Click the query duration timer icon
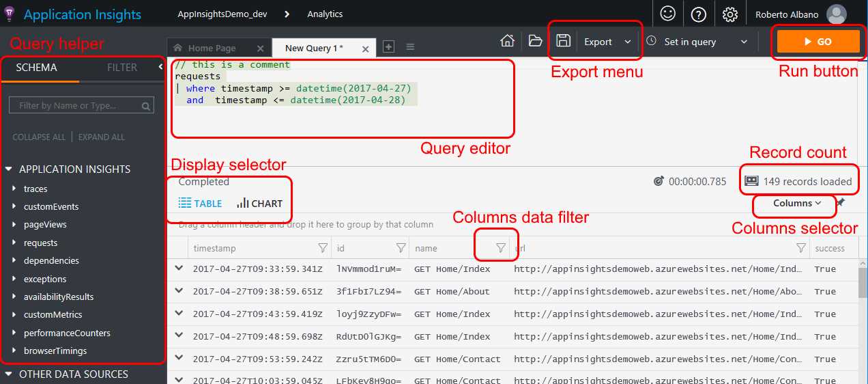Screen dimensions: 868x384 (659, 182)
